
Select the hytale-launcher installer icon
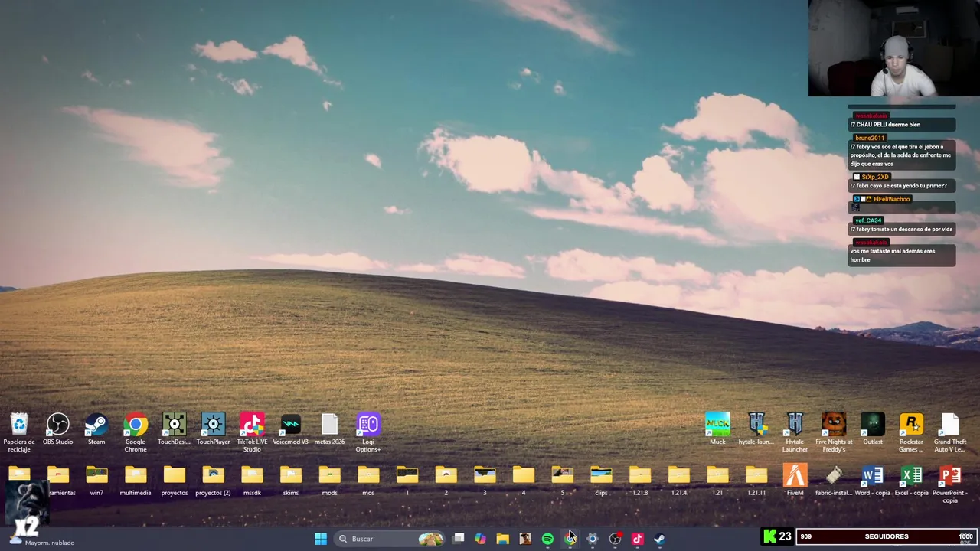pos(756,429)
